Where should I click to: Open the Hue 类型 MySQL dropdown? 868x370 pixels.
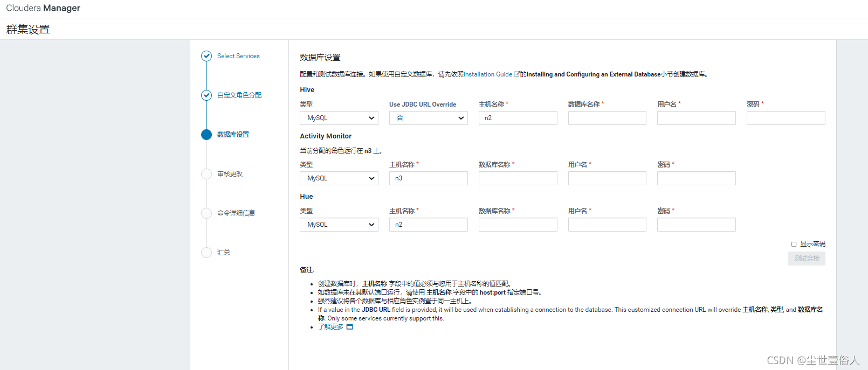coord(339,225)
